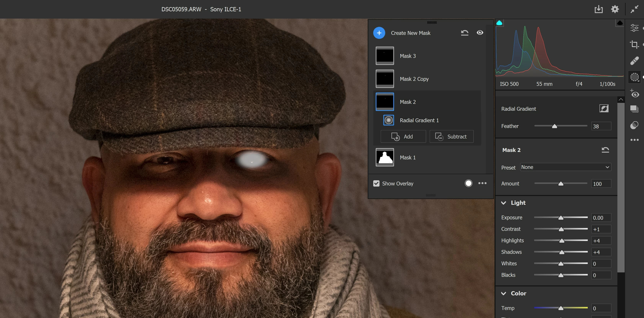This screenshot has width=644, height=318.
Task: Uncheck the Show Overlay checkbox
Action: (x=376, y=183)
